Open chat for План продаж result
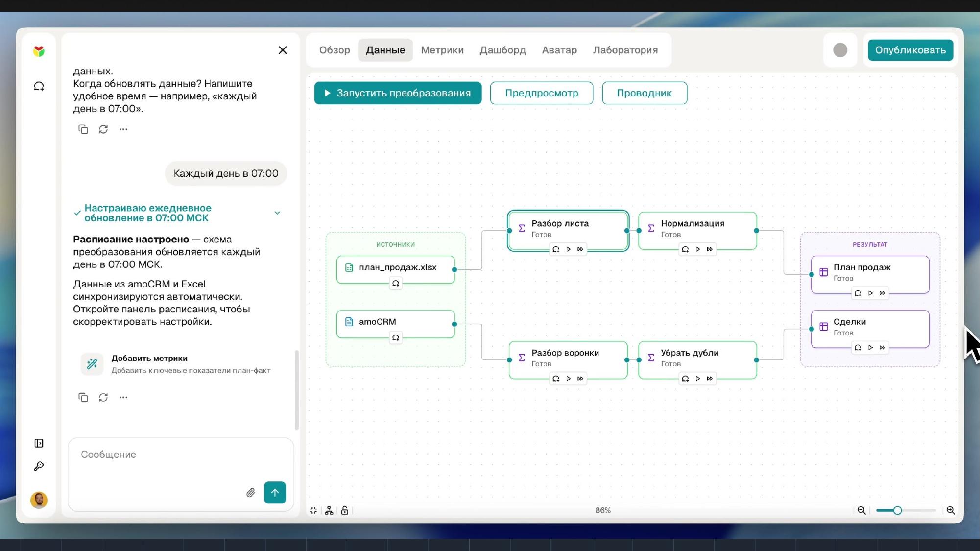The width and height of the screenshot is (980, 551). (x=858, y=293)
